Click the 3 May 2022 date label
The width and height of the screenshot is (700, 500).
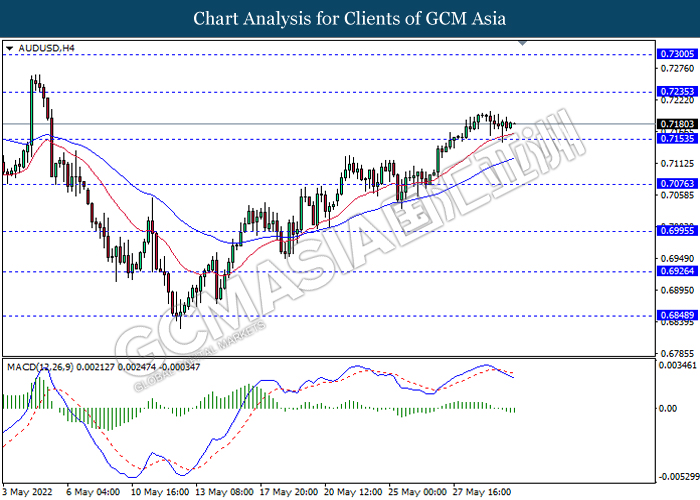[x=27, y=492]
